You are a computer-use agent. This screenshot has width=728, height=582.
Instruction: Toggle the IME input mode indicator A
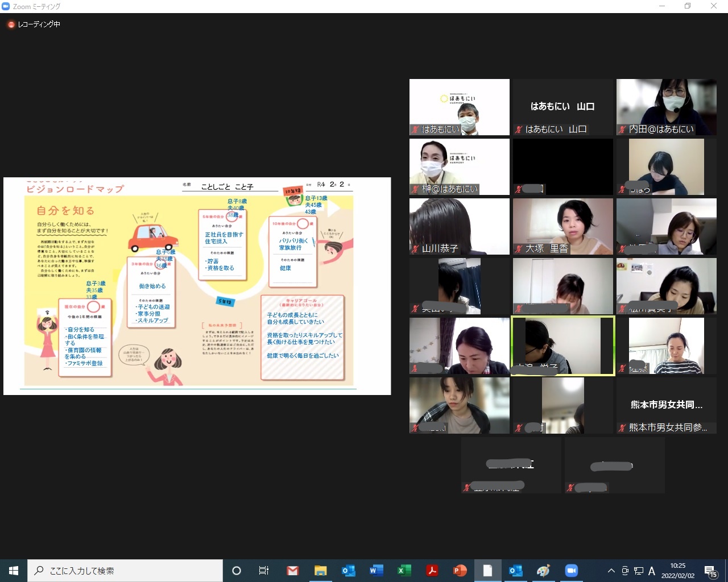[652, 571]
